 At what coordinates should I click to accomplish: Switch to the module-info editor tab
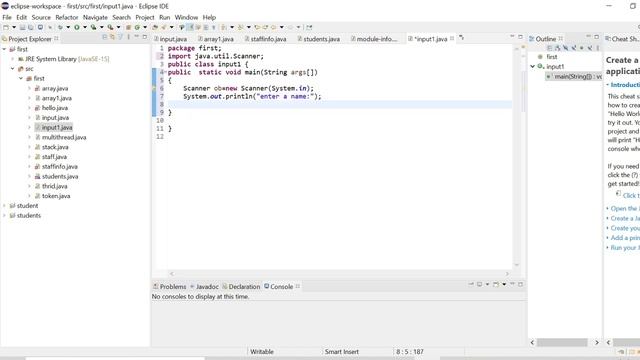374,39
